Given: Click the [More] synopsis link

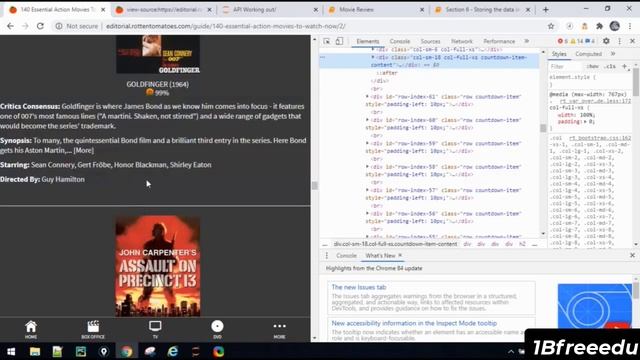Looking at the screenshot, I should pos(84,151).
